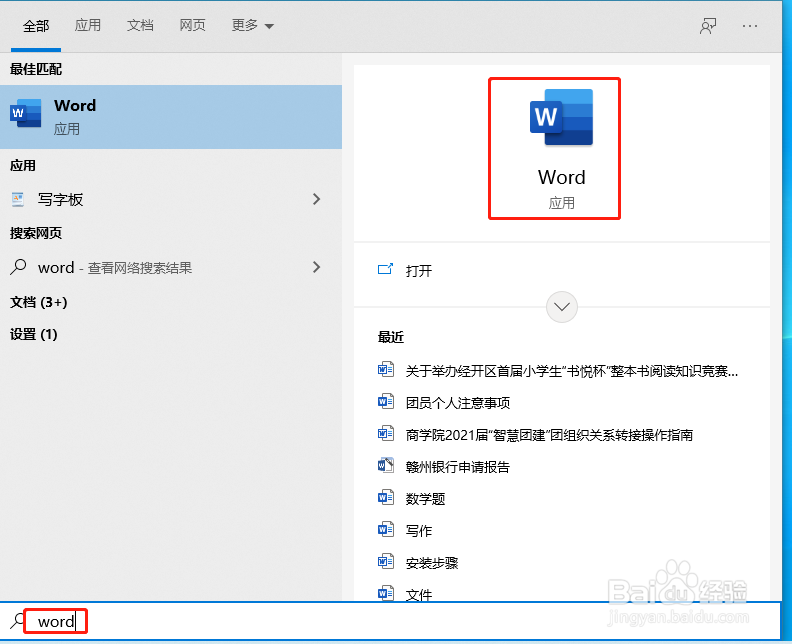Open word 查看网络搜索结果 entry
Viewport: 792px width, 644px height.
[x=171, y=267]
